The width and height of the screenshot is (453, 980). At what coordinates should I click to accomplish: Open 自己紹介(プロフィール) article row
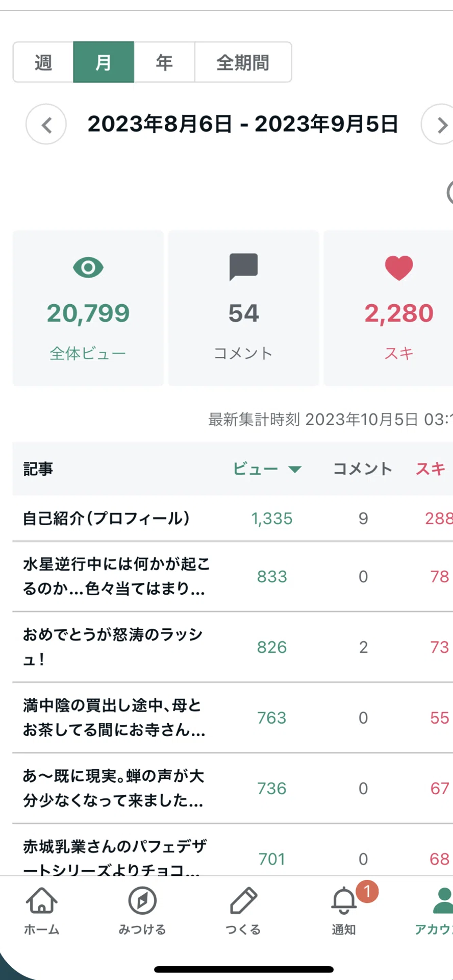233,519
